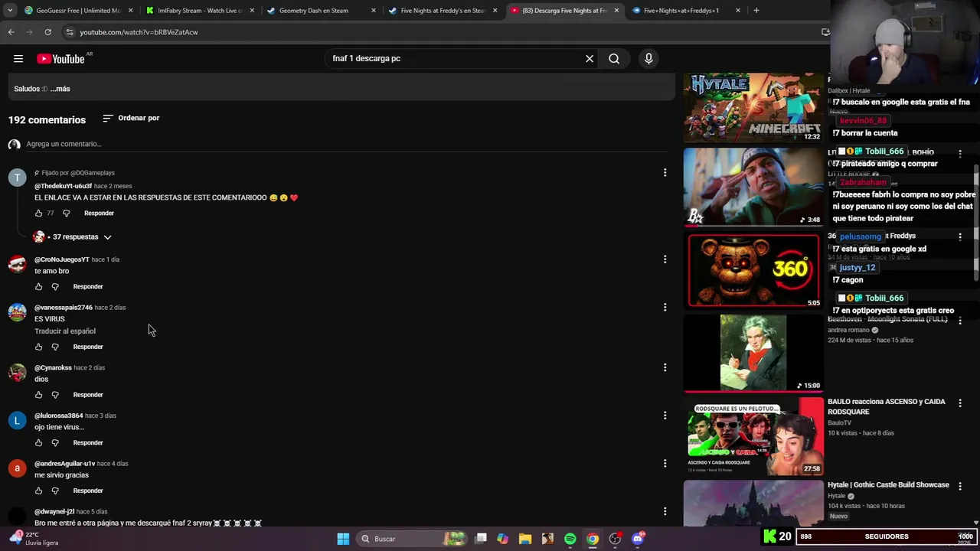Dislike the pinned comment by ThedekuYt

tap(66, 214)
